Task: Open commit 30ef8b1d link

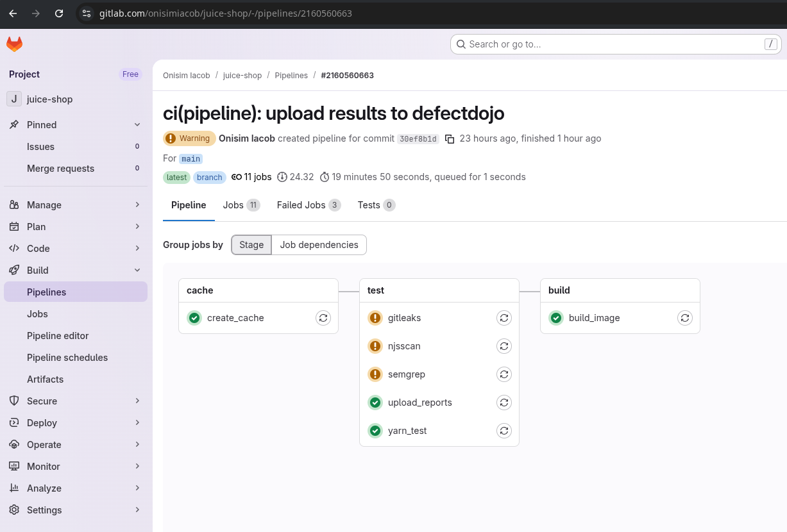Action: coord(418,139)
